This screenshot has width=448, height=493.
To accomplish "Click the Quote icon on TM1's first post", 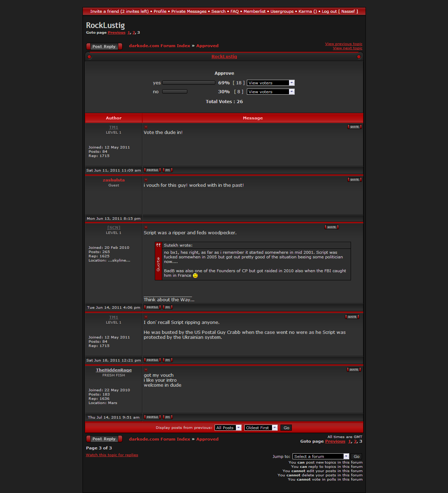I will tap(354, 127).
